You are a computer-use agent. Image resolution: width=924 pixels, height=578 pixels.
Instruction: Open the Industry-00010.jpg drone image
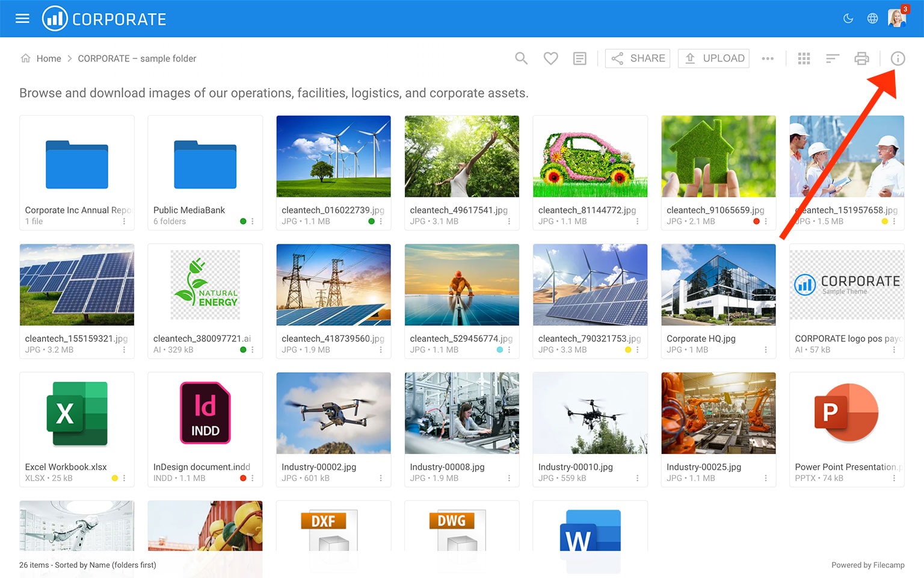tap(590, 413)
